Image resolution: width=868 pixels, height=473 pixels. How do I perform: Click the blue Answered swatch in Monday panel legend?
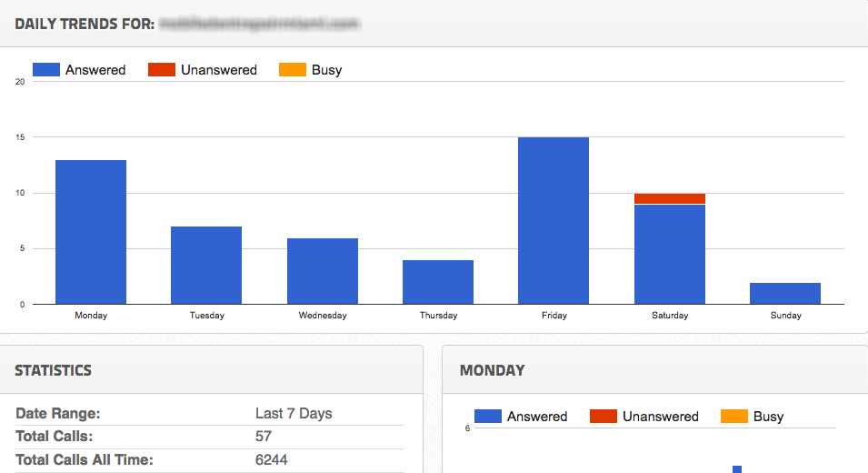tap(487, 416)
